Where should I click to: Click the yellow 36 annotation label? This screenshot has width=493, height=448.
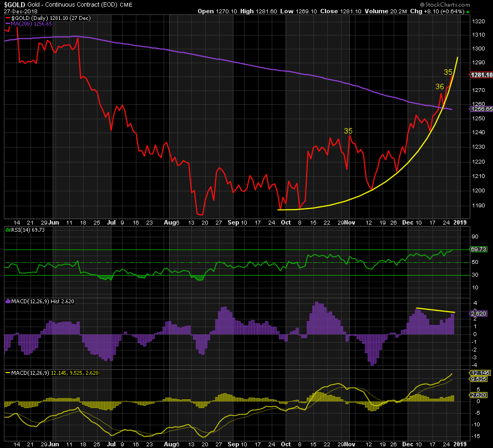[439, 86]
